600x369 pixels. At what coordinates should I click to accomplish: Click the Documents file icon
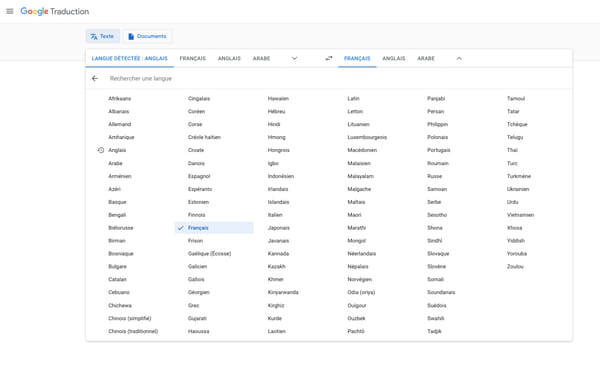point(131,36)
